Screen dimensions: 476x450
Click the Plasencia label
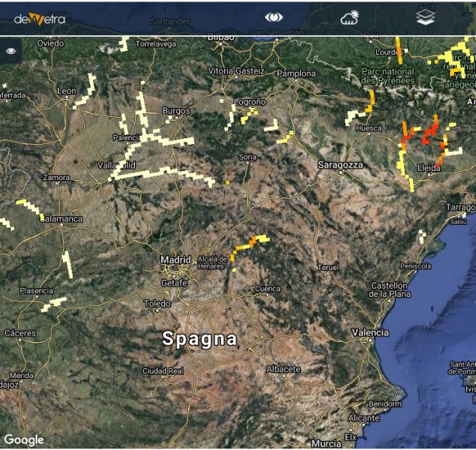36,290
